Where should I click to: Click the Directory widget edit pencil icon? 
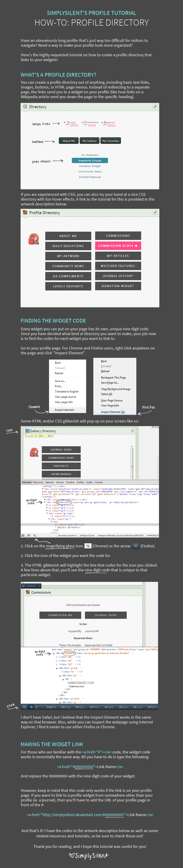pos(155,107)
